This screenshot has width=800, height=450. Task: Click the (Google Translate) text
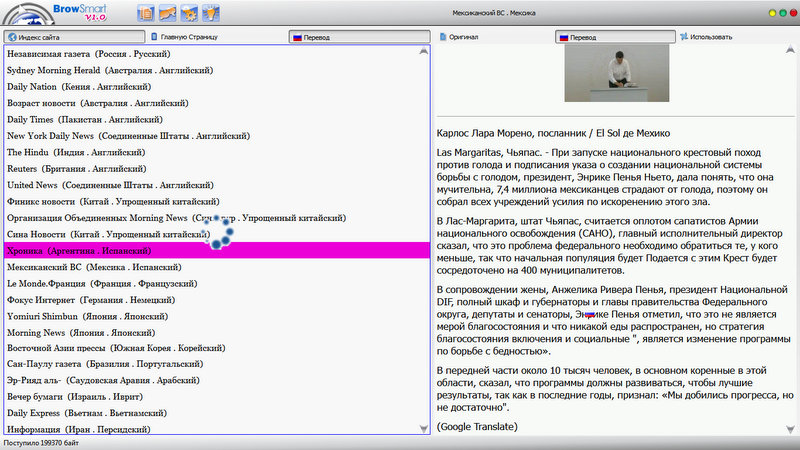click(x=477, y=427)
